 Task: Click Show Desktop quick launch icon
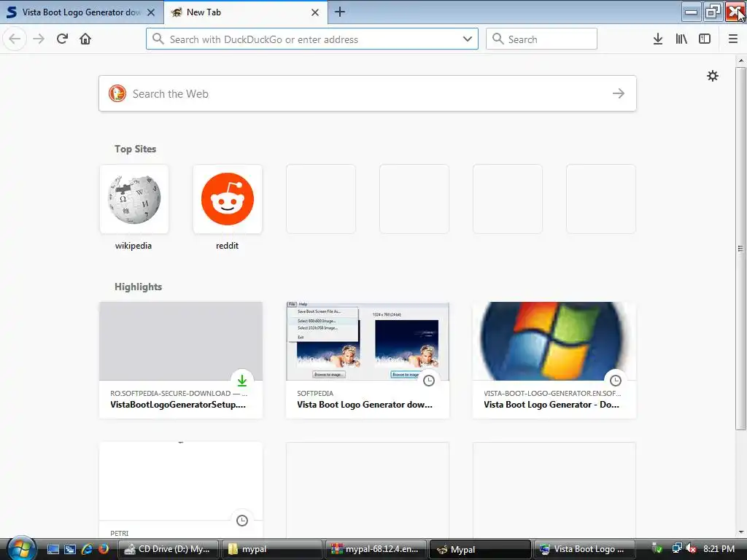click(53, 549)
